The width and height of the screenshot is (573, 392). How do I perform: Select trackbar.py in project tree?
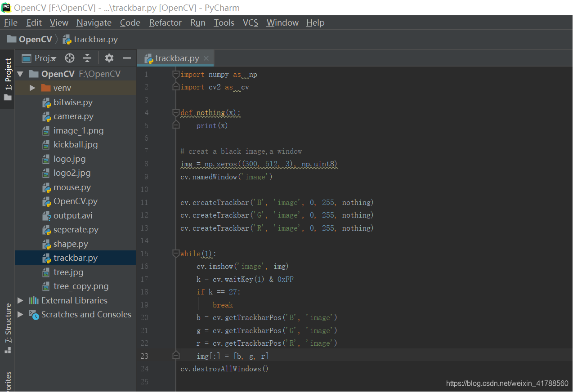click(76, 258)
